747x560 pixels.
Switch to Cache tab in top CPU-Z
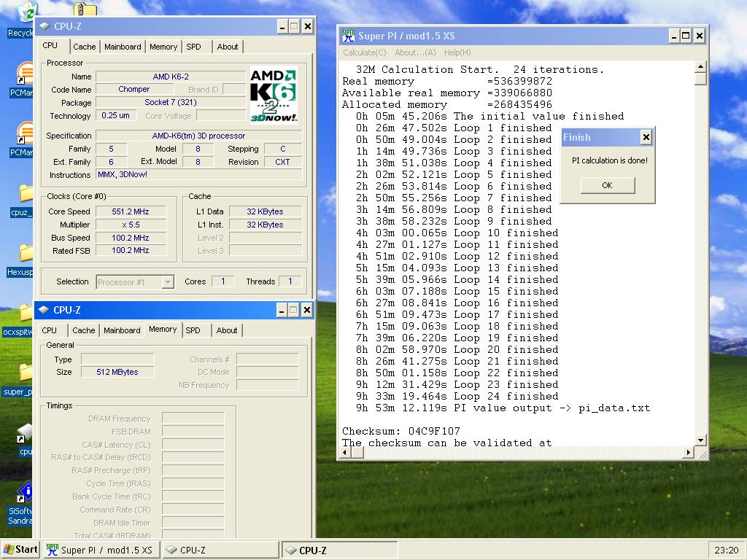85,47
